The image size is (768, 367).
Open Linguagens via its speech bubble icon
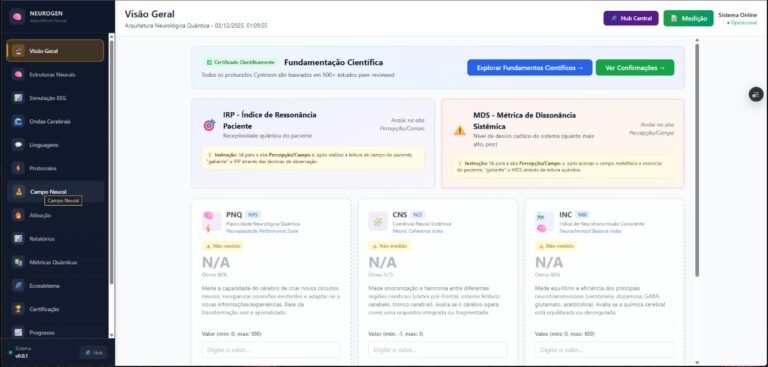18,145
